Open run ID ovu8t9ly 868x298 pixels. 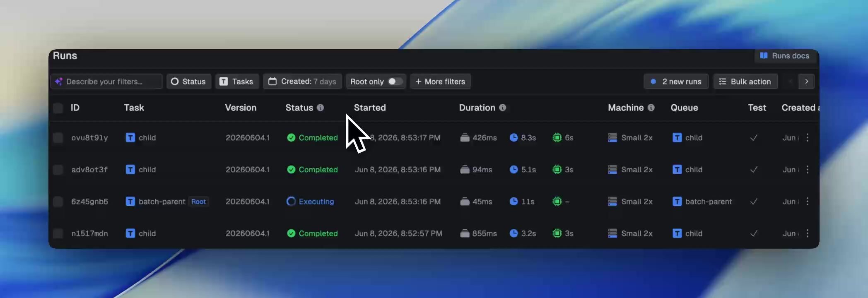click(x=89, y=138)
